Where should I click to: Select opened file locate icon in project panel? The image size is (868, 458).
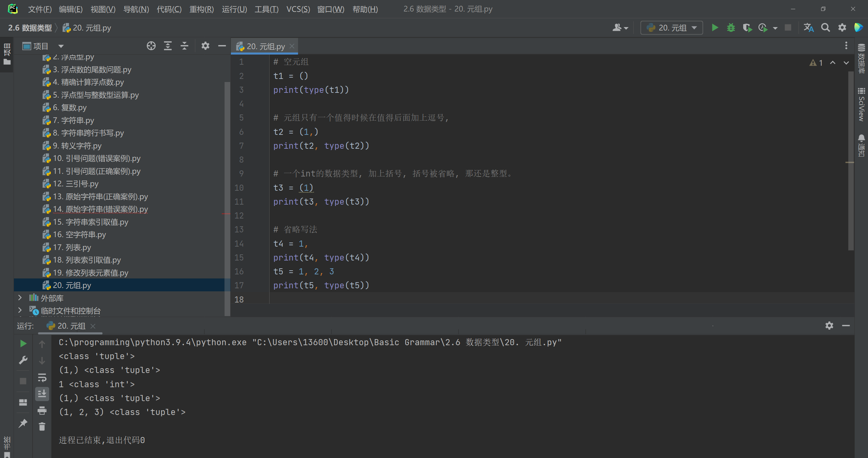click(151, 46)
